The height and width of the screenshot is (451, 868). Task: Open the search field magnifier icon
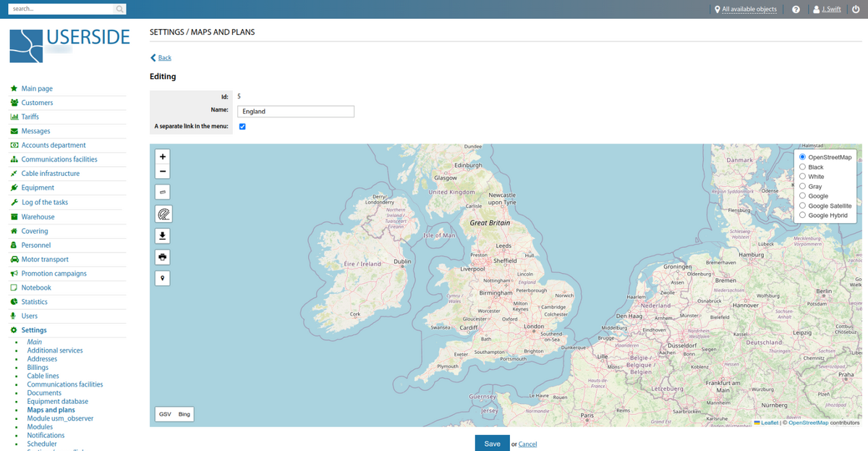[x=119, y=9]
